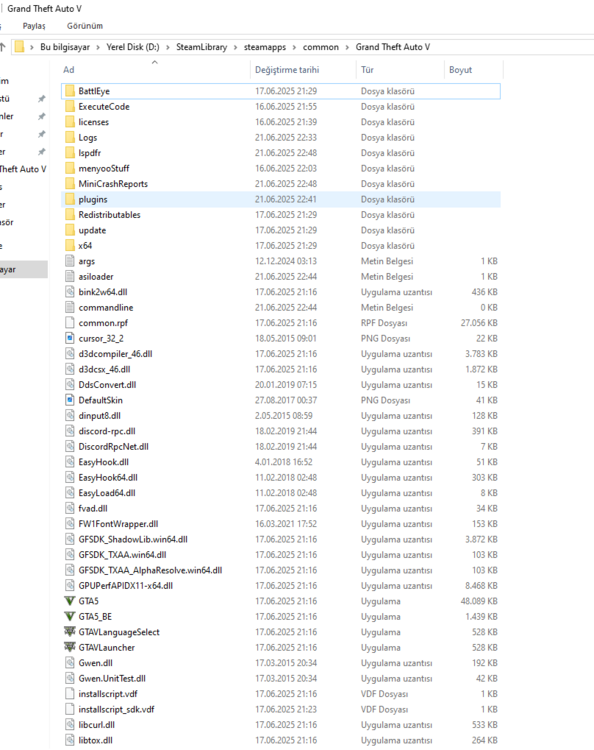Select EasyHook64.dll file name
The width and height of the screenshot is (594, 750).
[108, 477]
